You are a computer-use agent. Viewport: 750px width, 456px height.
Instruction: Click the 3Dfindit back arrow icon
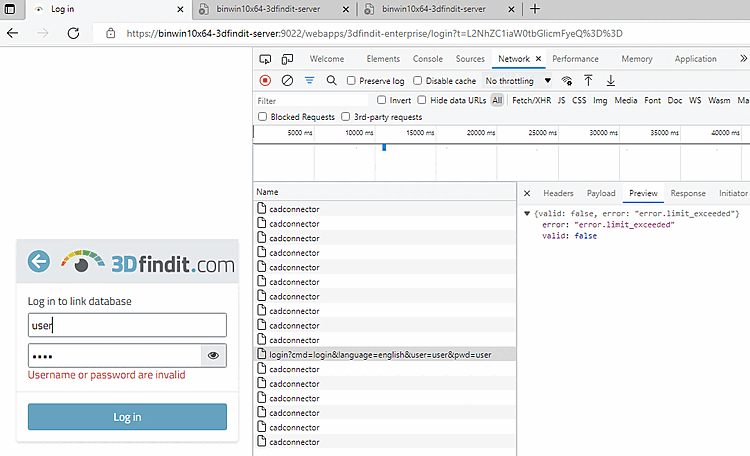[39, 261]
